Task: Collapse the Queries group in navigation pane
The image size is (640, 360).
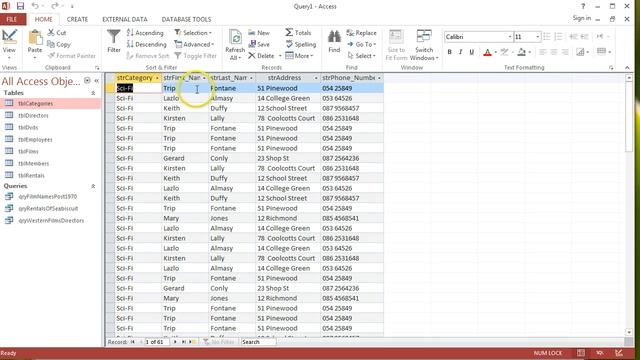Action: click(x=93, y=186)
